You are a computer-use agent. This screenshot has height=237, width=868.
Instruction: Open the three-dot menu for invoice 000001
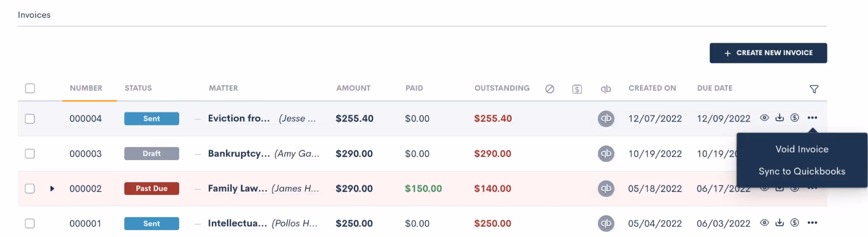point(812,223)
